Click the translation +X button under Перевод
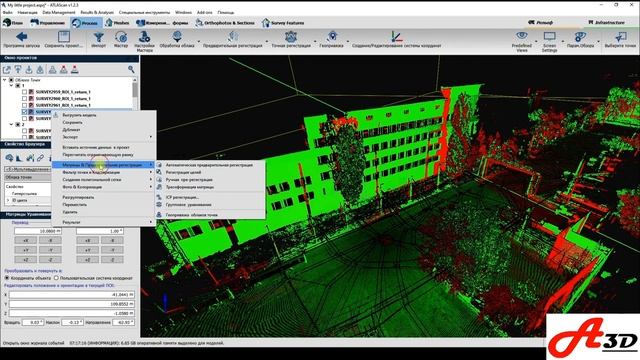Image resolution: width=640 pixels, height=360 pixels. click(25, 240)
